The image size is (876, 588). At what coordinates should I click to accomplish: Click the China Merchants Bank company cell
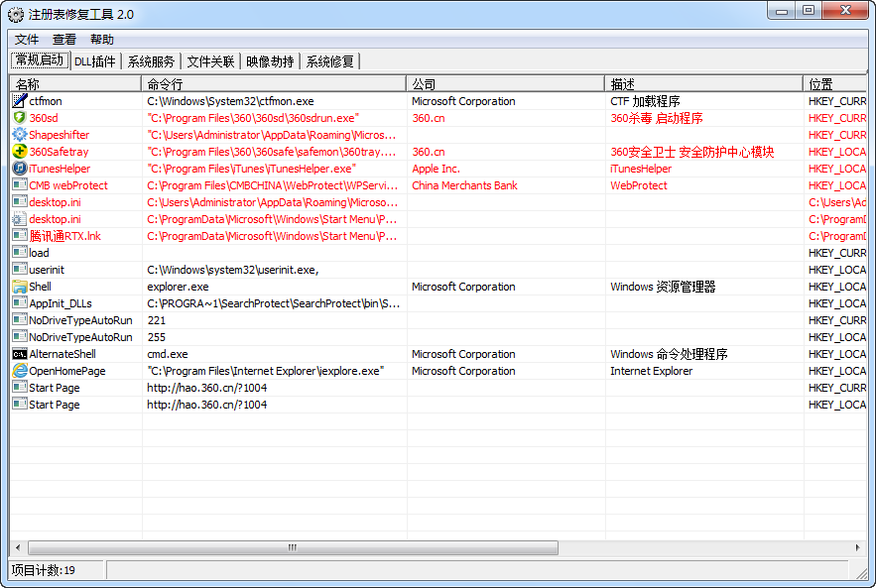[464, 185]
